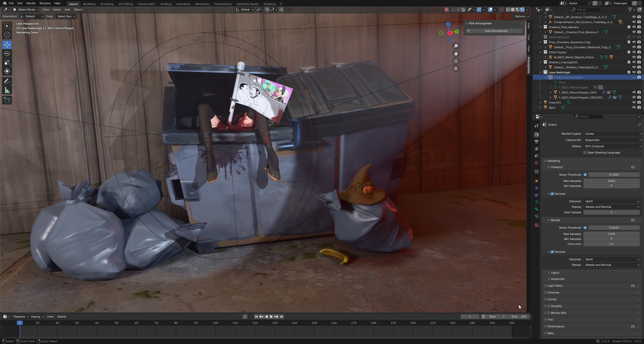The image size is (644, 344).
Task: Select the 3D Cursor tool
Action: point(7,35)
